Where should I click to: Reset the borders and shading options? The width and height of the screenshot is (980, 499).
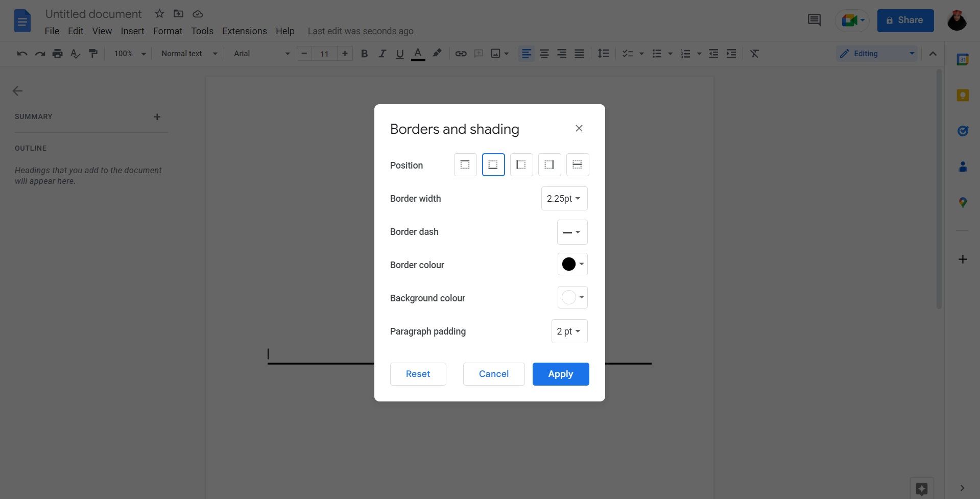tap(418, 373)
